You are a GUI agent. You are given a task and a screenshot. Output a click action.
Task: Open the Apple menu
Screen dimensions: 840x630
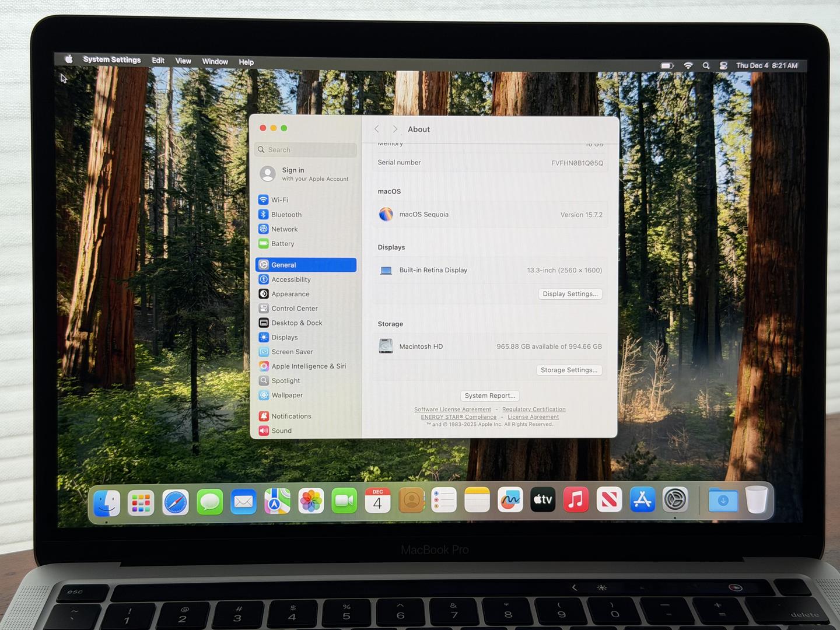pyautogui.click(x=69, y=59)
